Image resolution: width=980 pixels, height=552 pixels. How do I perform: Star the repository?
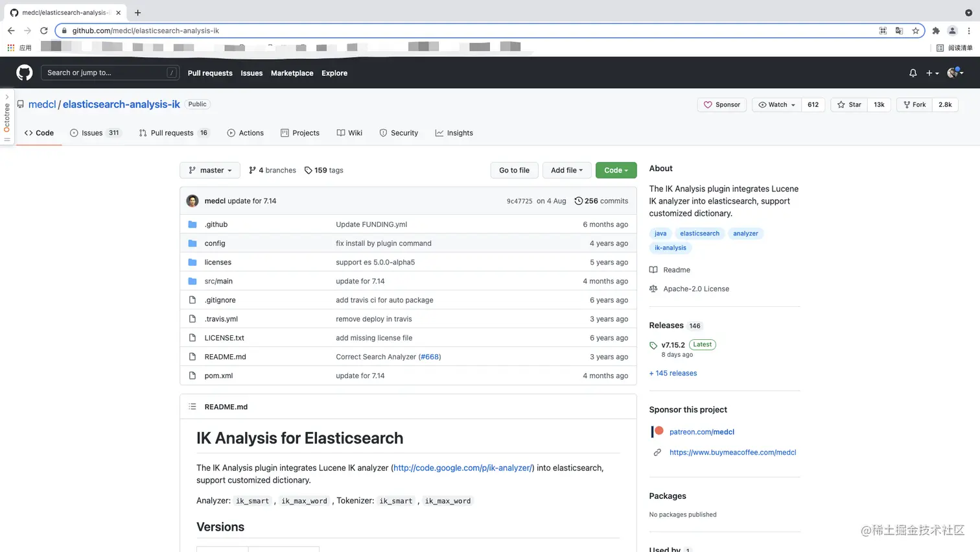coord(849,104)
